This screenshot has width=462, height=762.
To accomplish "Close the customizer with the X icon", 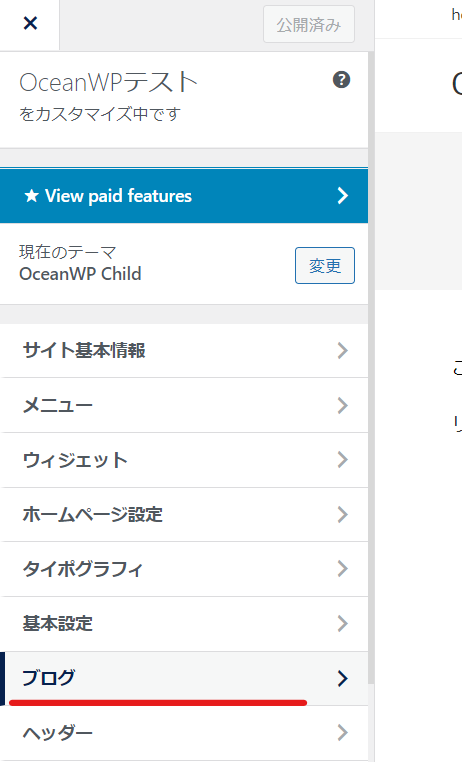I will 30,23.
